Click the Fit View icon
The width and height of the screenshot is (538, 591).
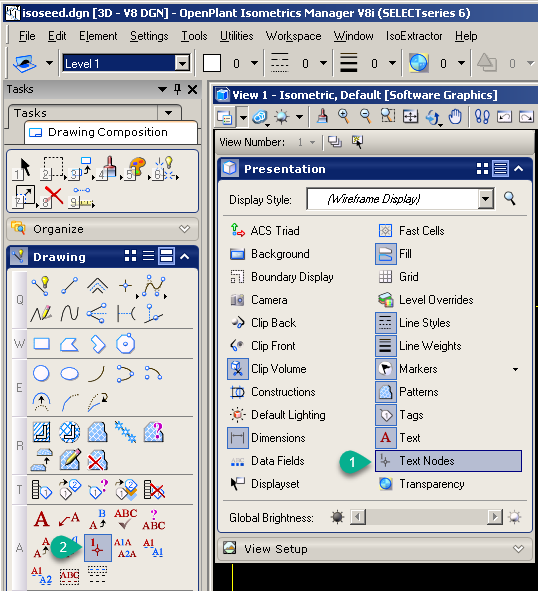point(410,116)
